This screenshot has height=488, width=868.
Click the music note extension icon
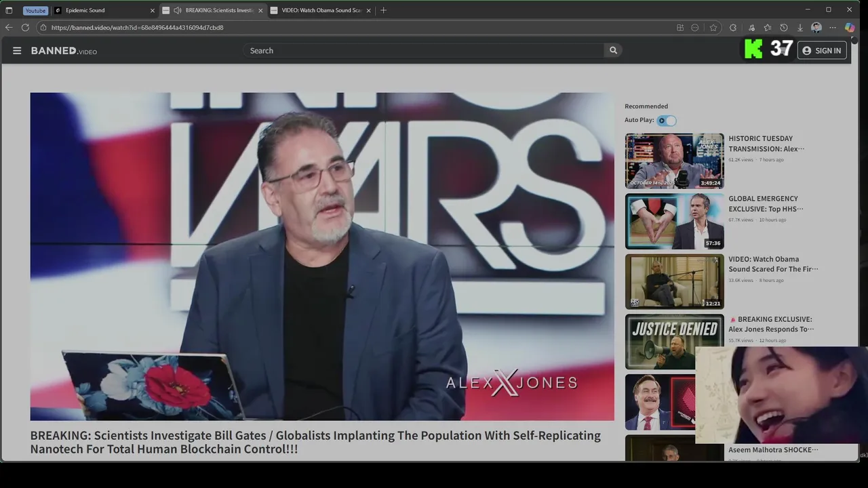coord(751,28)
